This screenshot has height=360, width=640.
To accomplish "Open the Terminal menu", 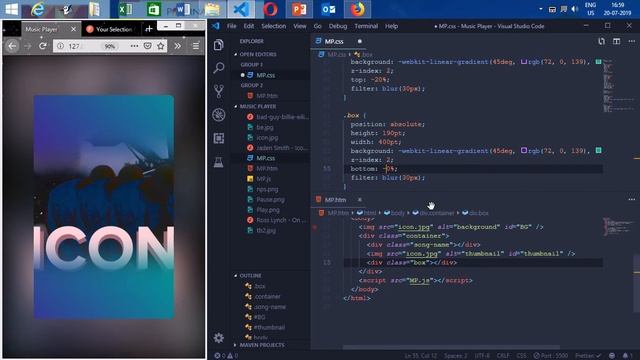I will click(366, 26).
